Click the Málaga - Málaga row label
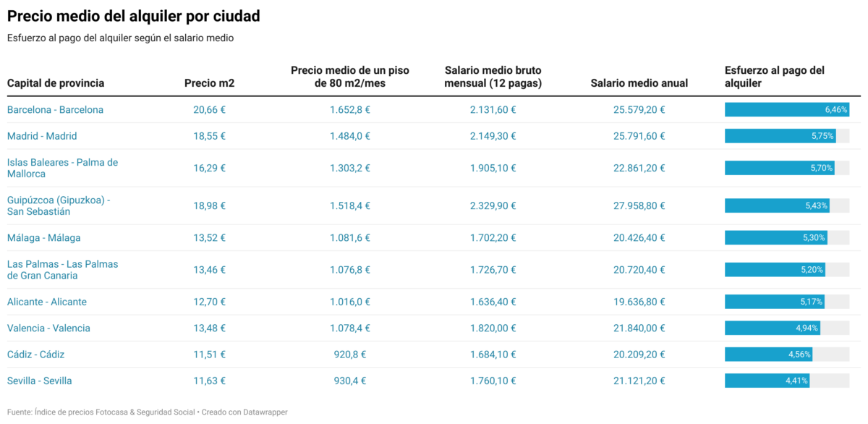 coord(43,238)
